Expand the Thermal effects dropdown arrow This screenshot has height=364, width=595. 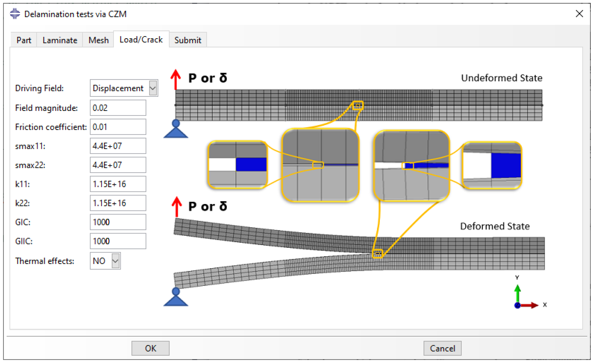115,261
